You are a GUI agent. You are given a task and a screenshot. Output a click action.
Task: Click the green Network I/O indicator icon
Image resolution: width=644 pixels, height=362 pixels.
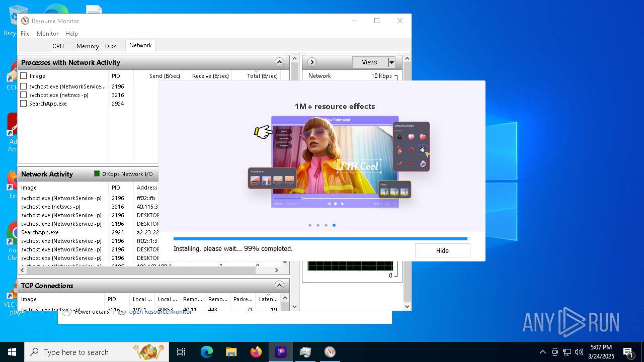point(97,174)
